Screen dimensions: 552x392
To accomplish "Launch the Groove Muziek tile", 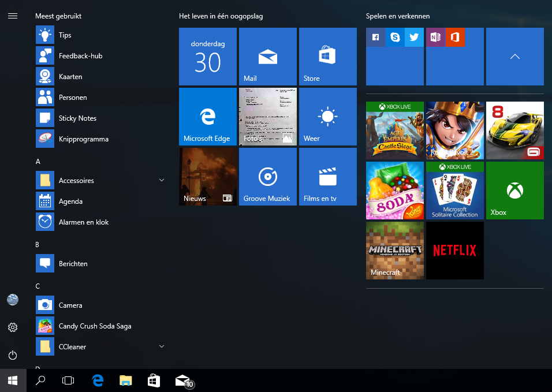I will [267, 177].
